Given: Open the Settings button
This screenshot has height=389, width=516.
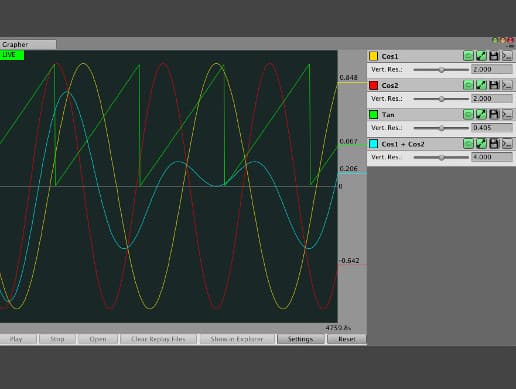Looking at the screenshot, I should click(300, 339).
